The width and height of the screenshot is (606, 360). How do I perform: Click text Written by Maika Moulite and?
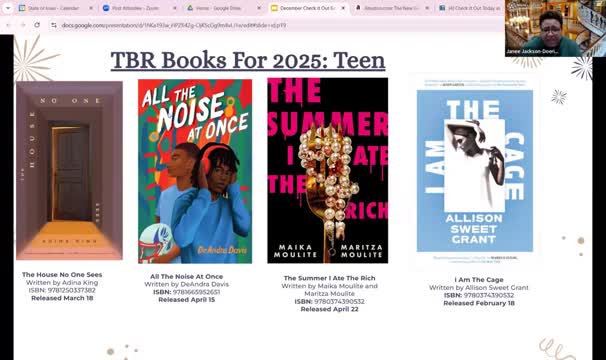pos(329,286)
